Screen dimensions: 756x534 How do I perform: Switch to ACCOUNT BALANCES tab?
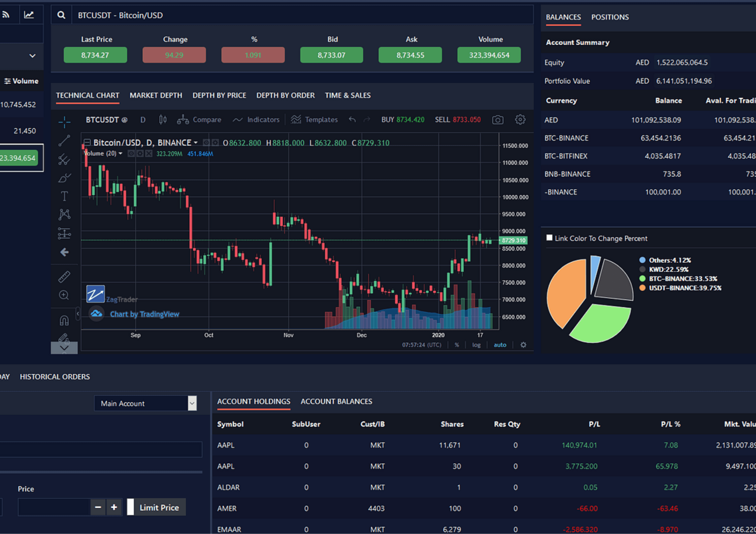(336, 401)
